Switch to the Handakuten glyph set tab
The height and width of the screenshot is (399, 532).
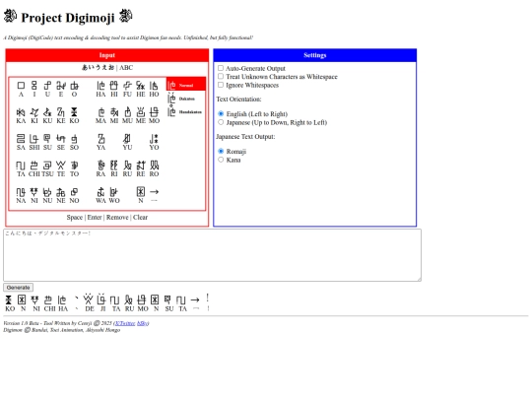click(x=186, y=111)
